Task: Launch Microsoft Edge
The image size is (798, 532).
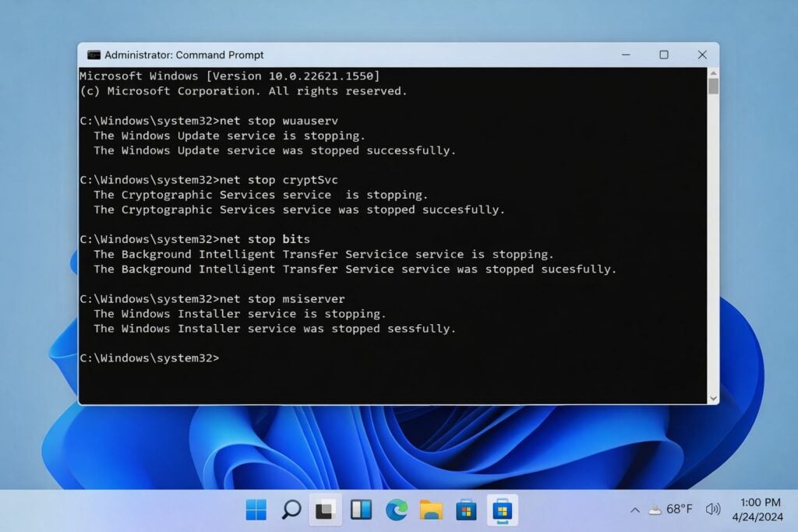Action: (x=397, y=509)
